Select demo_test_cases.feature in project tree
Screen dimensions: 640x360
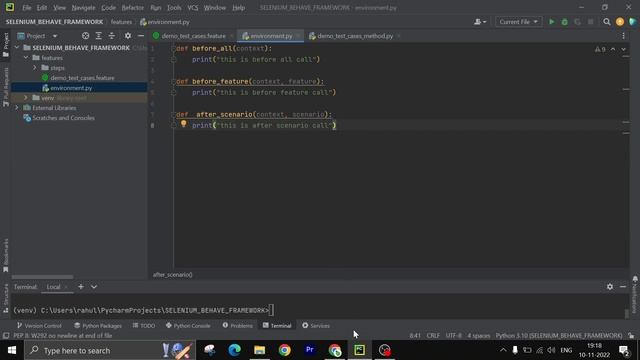coord(82,78)
